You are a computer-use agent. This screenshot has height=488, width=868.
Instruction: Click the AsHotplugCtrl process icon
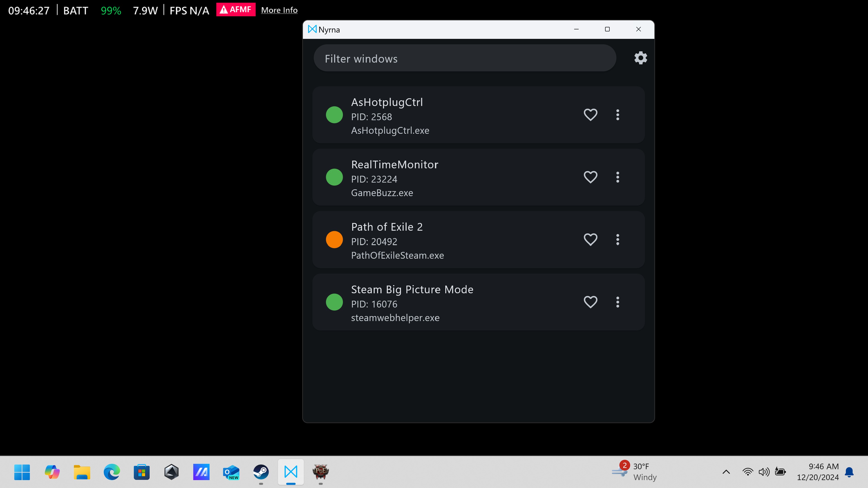click(x=334, y=115)
